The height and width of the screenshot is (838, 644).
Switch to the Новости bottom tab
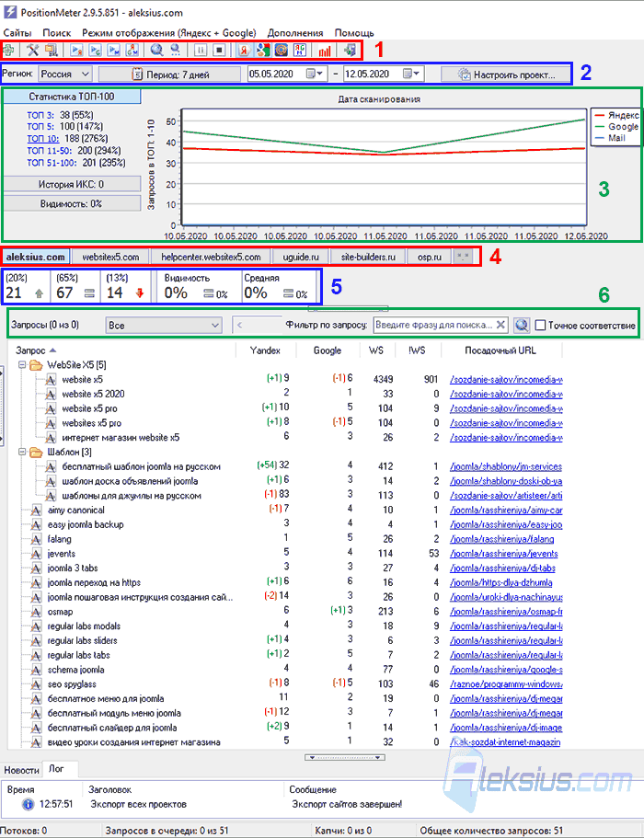(x=21, y=770)
